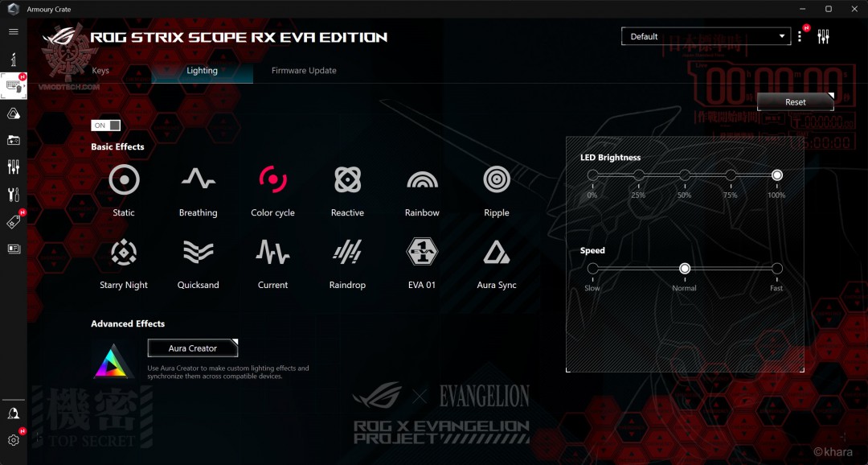Viewport: 868px width, 465px height.
Task: Open the Featured deals tag sidebar icon
Action: pos(14,222)
